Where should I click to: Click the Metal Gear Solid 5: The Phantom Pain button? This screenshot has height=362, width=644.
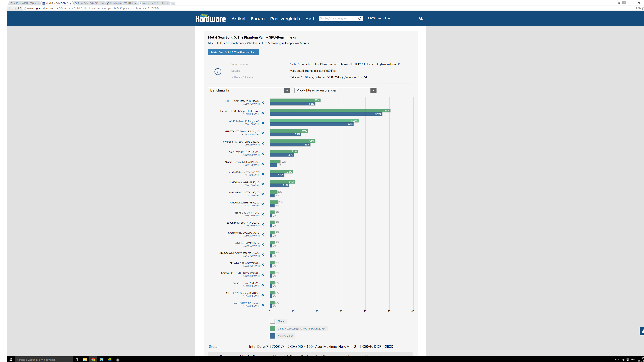233,52
